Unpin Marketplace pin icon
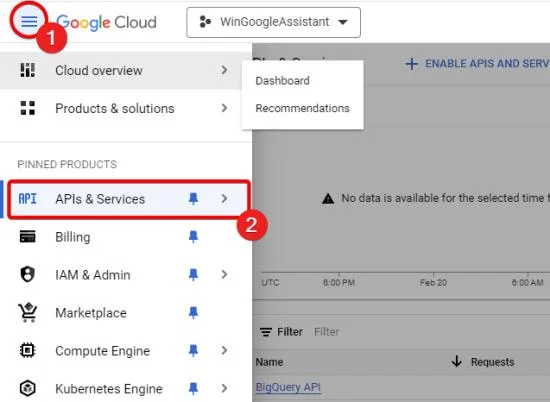 click(193, 312)
